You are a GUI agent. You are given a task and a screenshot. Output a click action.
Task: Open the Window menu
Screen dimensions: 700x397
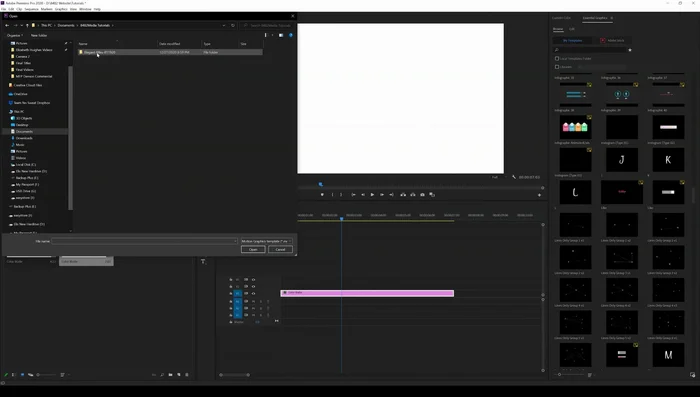[85, 9]
